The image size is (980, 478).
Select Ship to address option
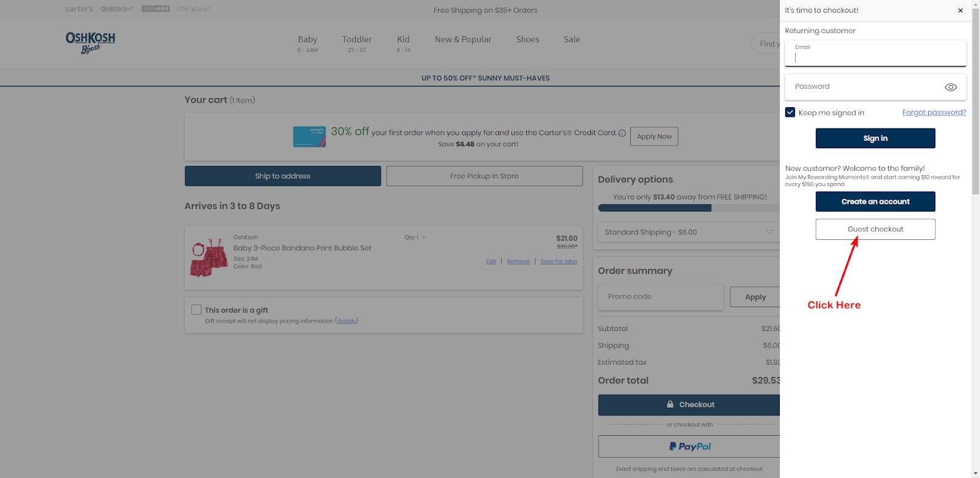[x=283, y=176]
